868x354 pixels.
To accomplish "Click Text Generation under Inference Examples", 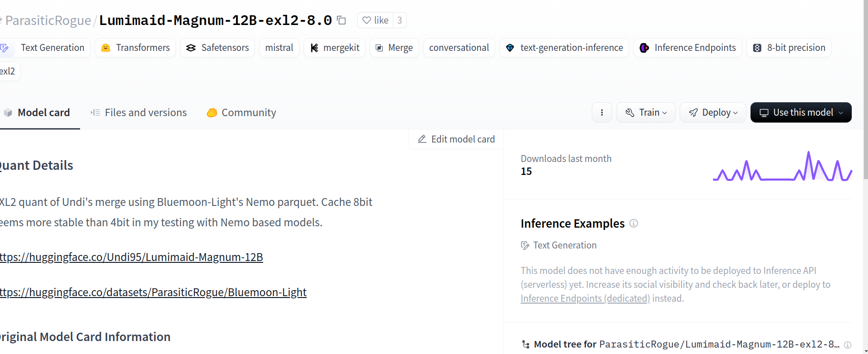I will tap(559, 245).
